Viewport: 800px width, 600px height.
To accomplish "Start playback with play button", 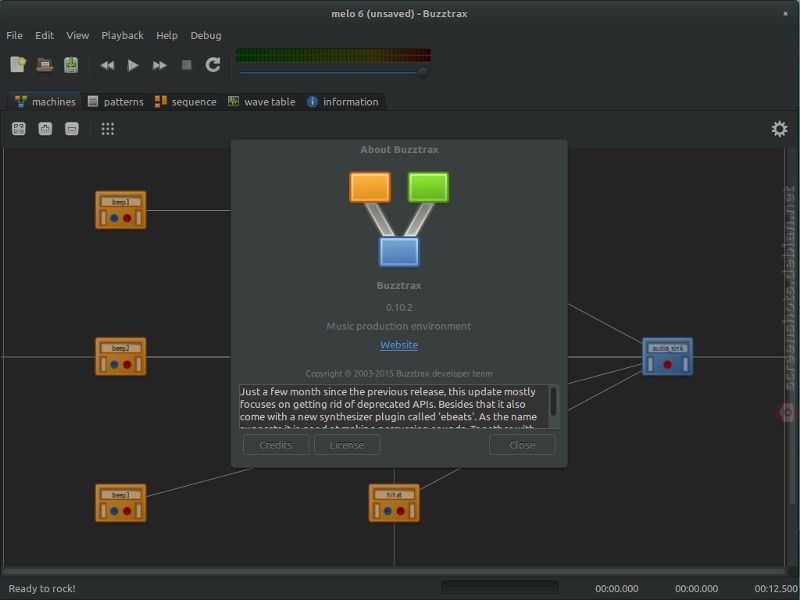I will pyautogui.click(x=133, y=65).
